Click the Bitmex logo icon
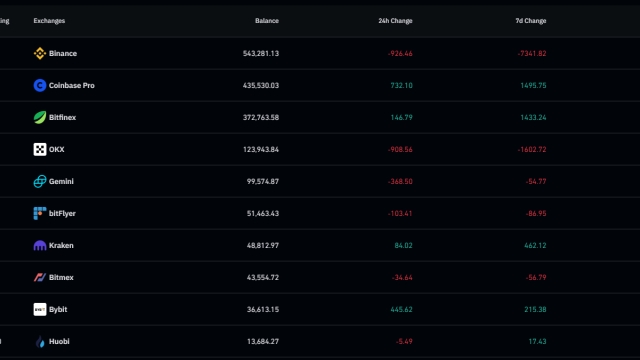 click(x=40, y=278)
